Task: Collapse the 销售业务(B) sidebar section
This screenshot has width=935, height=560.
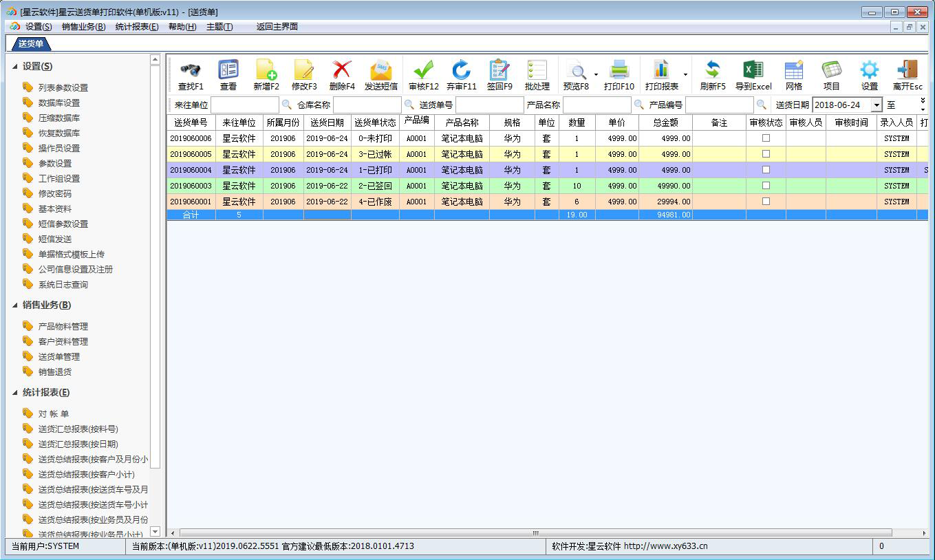Action: 16,305
